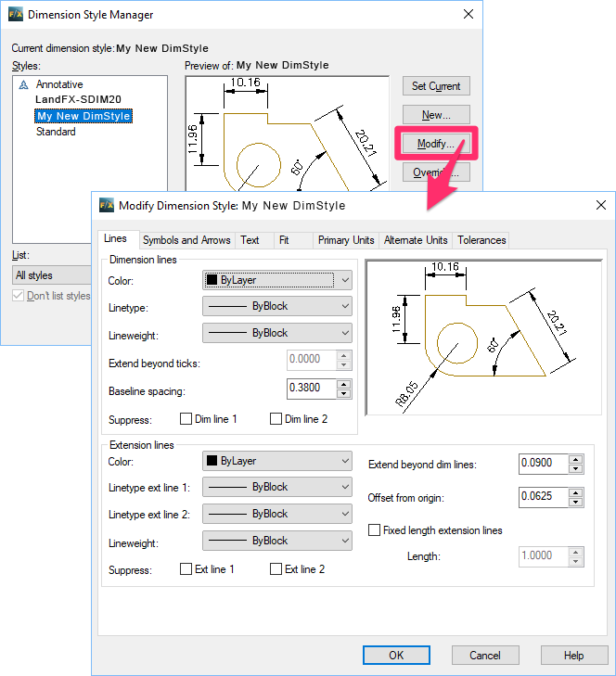
Task: Enable Suppress Dim line 1
Action: (x=186, y=418)
